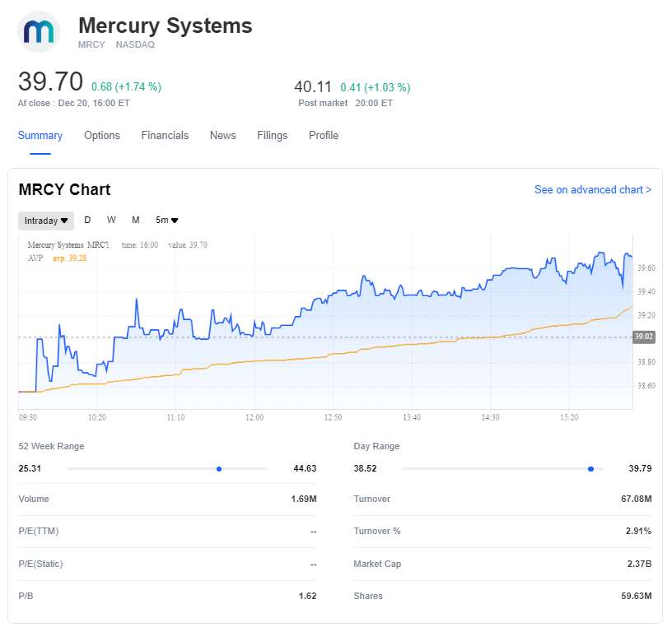This screenshot has height=632, width=672.
Task: Expand the 5m interval dropdown
Action: coord(167,221)
